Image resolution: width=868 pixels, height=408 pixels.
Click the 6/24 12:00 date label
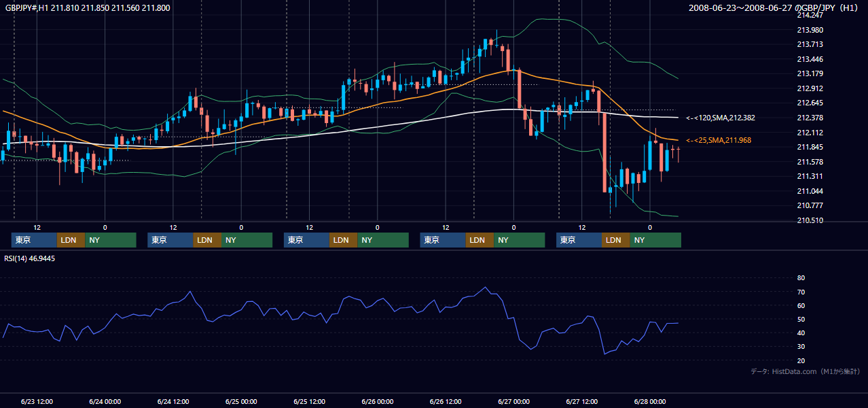(173, 401)
